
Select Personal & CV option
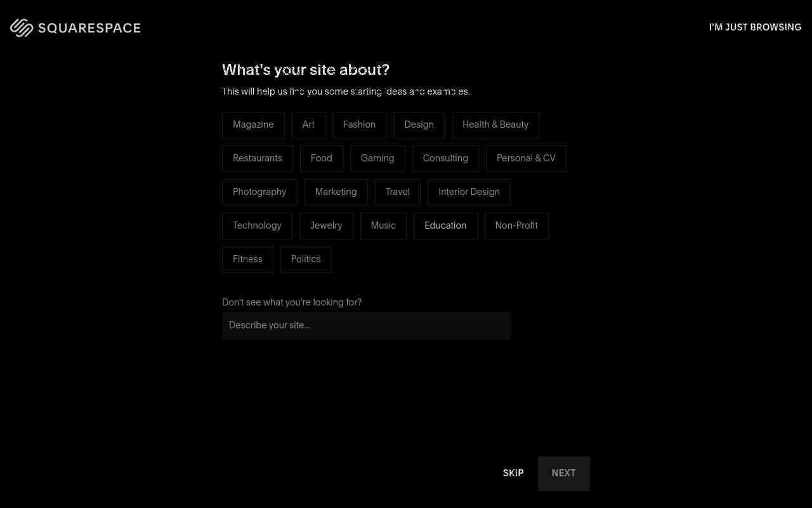(x=526, y=159)
